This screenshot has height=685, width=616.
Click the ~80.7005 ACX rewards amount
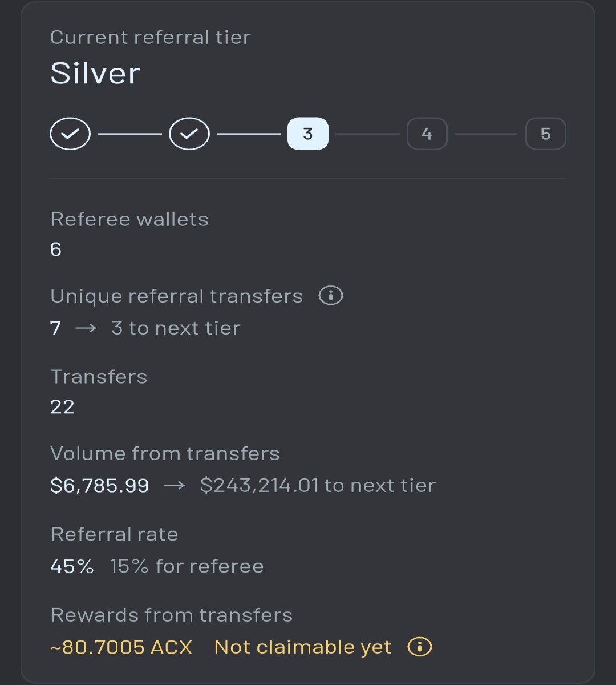click(121, 647)
